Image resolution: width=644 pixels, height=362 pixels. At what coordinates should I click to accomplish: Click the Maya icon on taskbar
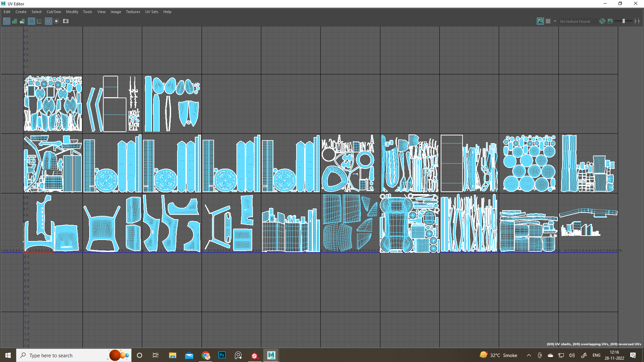click(x=271, y=355)
